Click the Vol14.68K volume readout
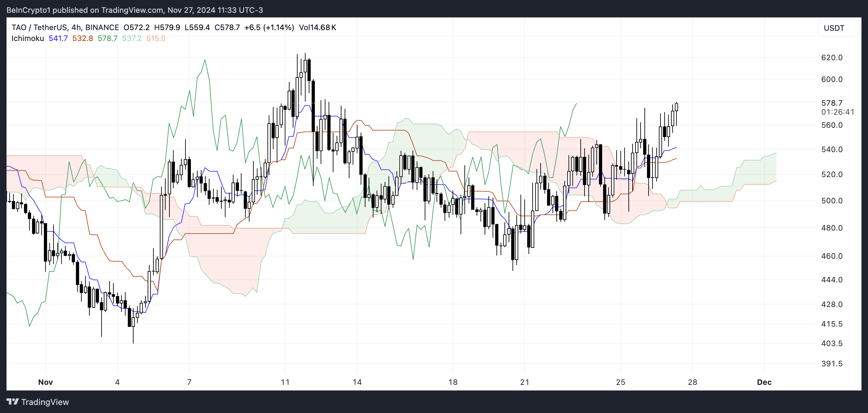Viewport: 868px width, 413px height. coord(317,28)
